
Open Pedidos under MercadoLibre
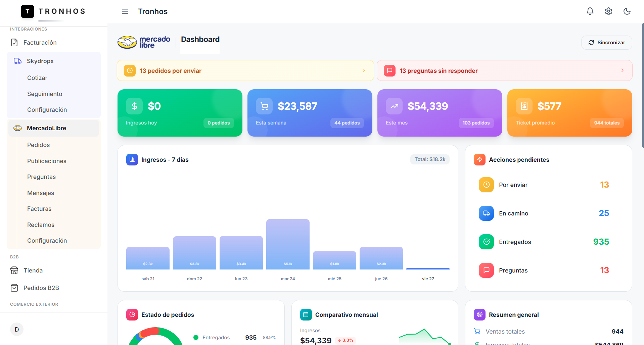(x=38, y=145)
